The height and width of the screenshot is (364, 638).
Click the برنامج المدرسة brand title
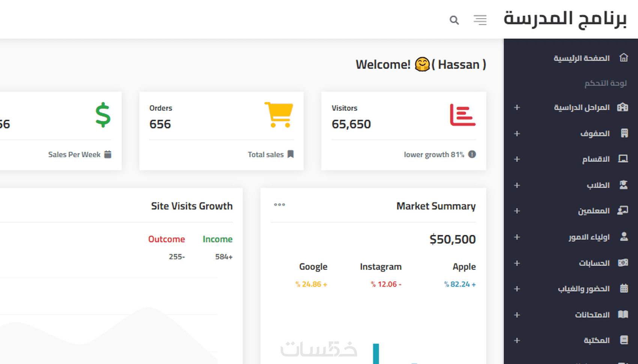point(565,19)
